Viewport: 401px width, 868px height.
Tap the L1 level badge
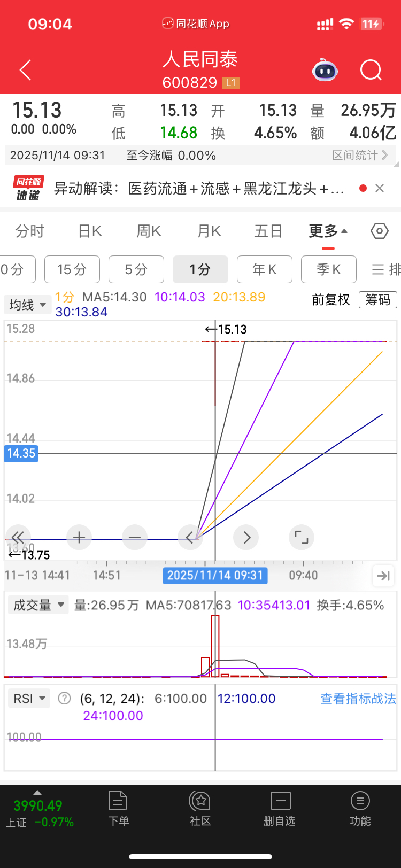tap(230, 82)
